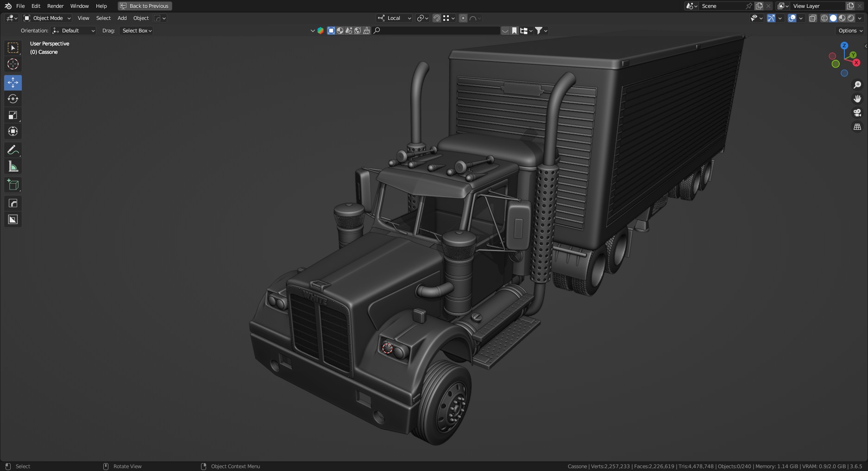
Task: Click the red X axis gizmo
Action: click(x=856, y=63)
